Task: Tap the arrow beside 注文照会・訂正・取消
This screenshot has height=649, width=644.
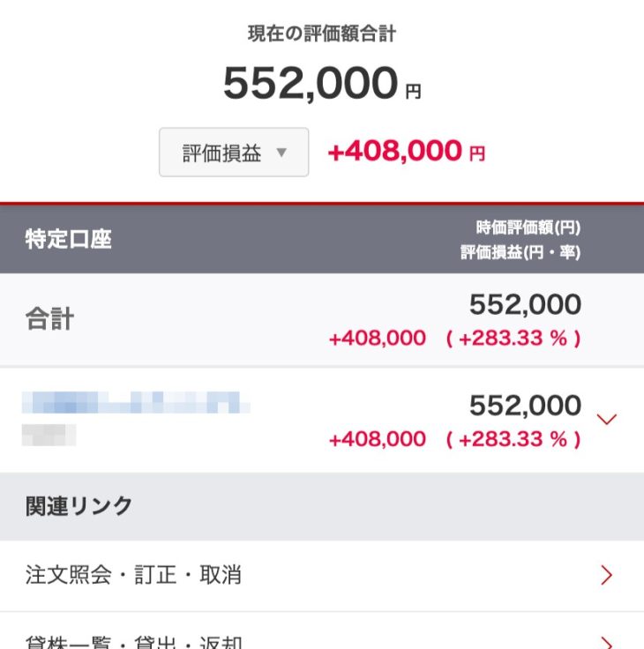Action: click(606, 576)
